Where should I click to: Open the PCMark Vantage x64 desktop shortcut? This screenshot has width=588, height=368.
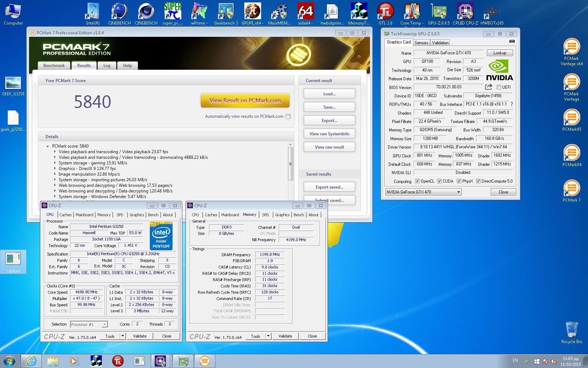tap(572, 52)
